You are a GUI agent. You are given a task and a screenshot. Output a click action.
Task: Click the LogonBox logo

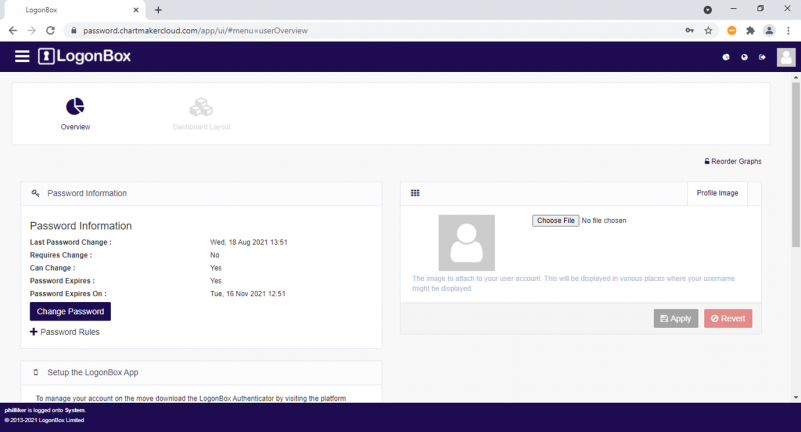tap(84, 57)
